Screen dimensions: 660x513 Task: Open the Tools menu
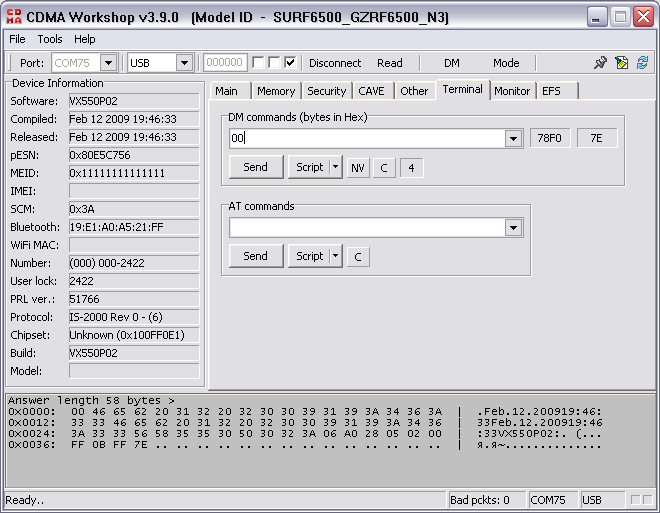coord(50,39)
